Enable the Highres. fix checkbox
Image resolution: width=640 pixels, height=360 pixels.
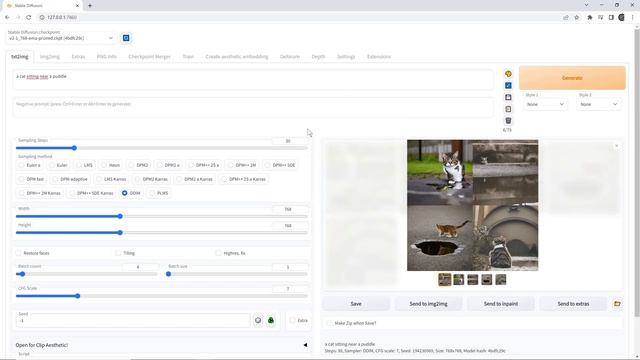click(218, 253)
